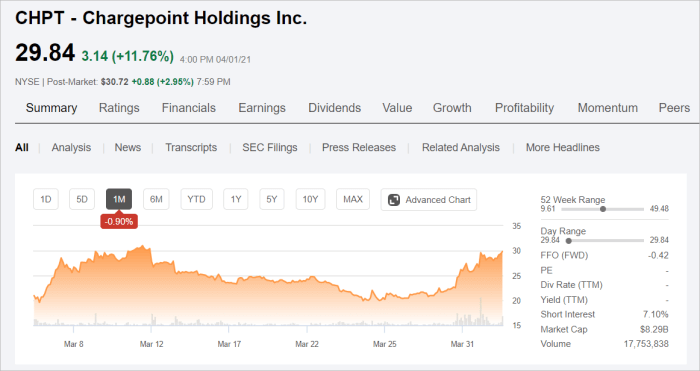Viewport: 700px width, 371px height.
Task: Show year-to-date chart with YTD
Action: coord(196,199)
